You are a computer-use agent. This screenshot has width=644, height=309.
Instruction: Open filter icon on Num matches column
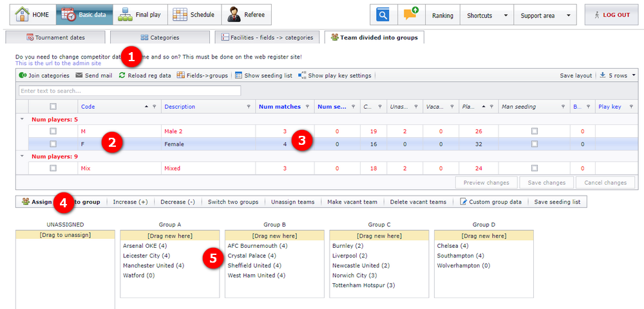pos(307,107)
